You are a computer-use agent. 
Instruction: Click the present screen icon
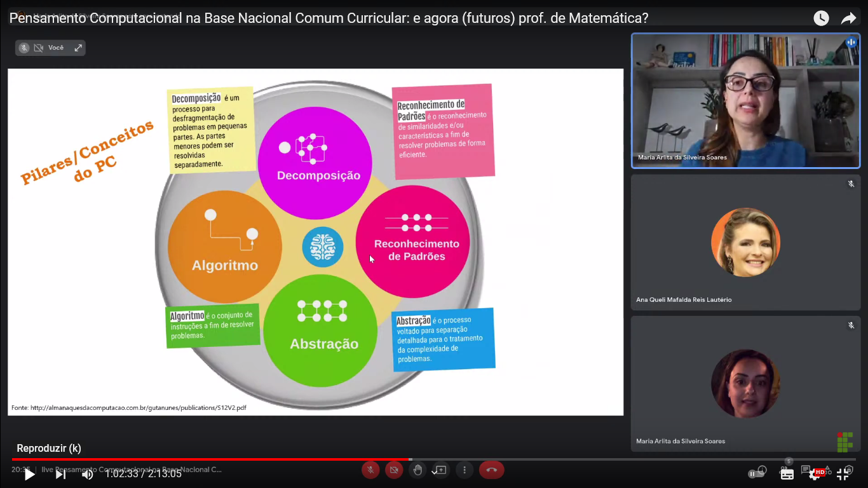(440, 470)
